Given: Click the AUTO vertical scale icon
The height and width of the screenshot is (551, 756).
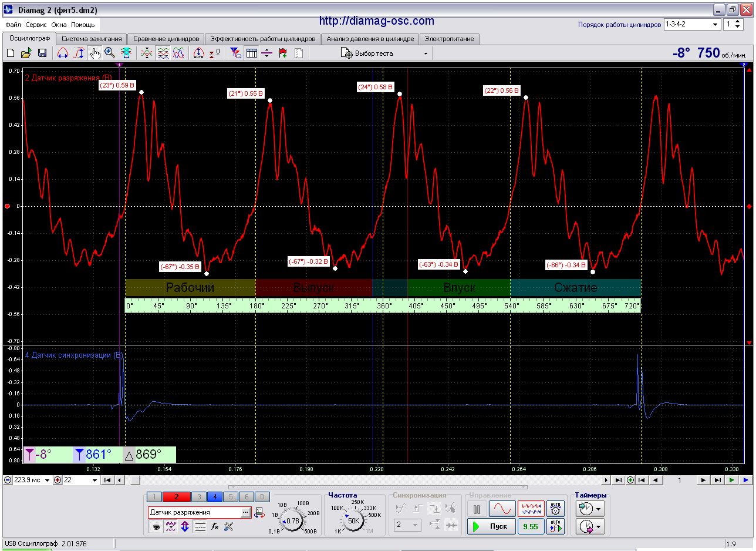Looking at the screenshot, I should click(x=199, y=53).
